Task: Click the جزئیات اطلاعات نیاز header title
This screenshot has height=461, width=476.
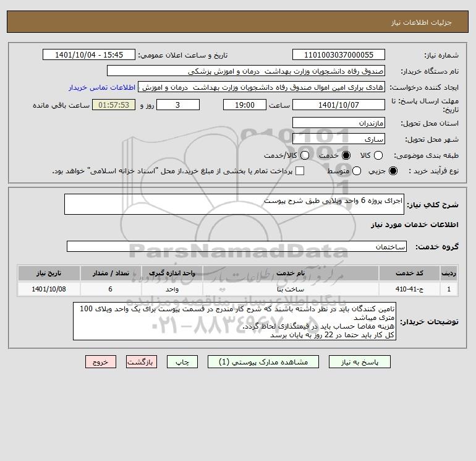Action: 422,22
